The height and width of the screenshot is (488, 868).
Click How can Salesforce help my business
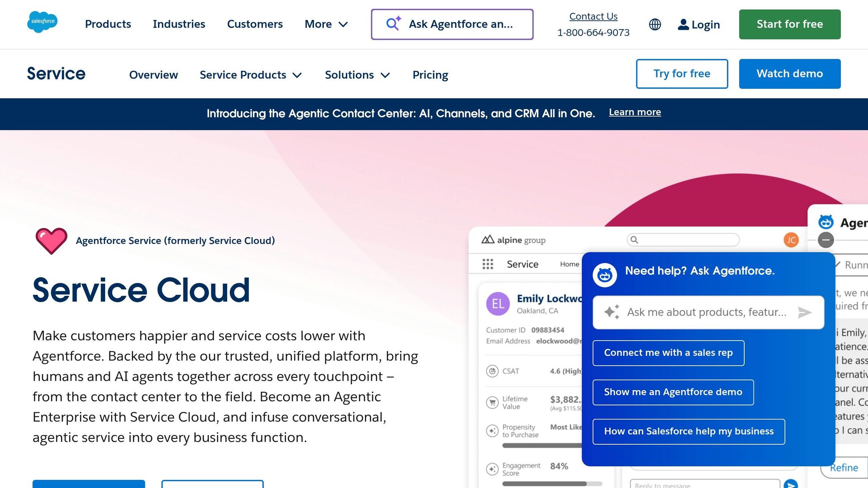(x=689, y=432)
